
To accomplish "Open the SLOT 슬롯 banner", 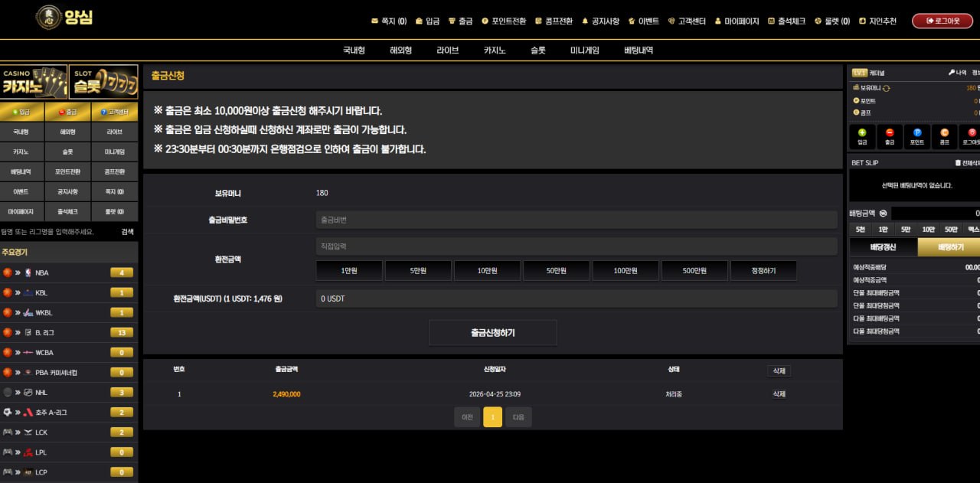I will click(x=103, y=82).
